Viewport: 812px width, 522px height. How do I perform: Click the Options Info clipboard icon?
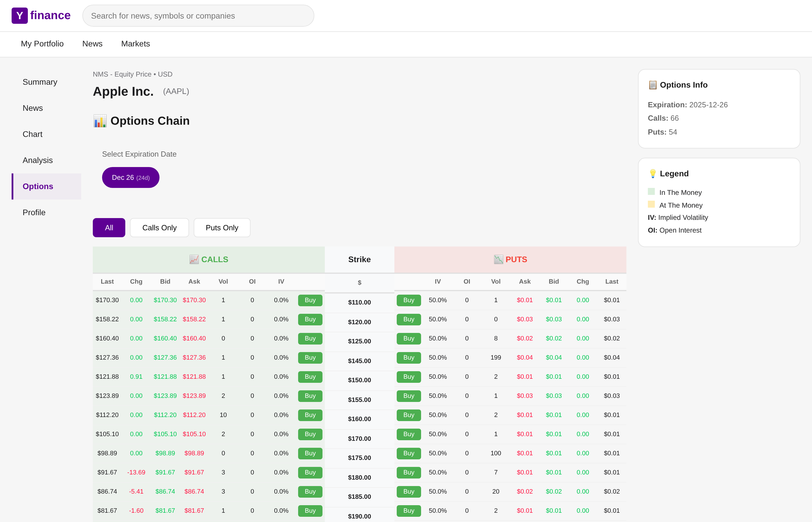click(x=653, y=85)
